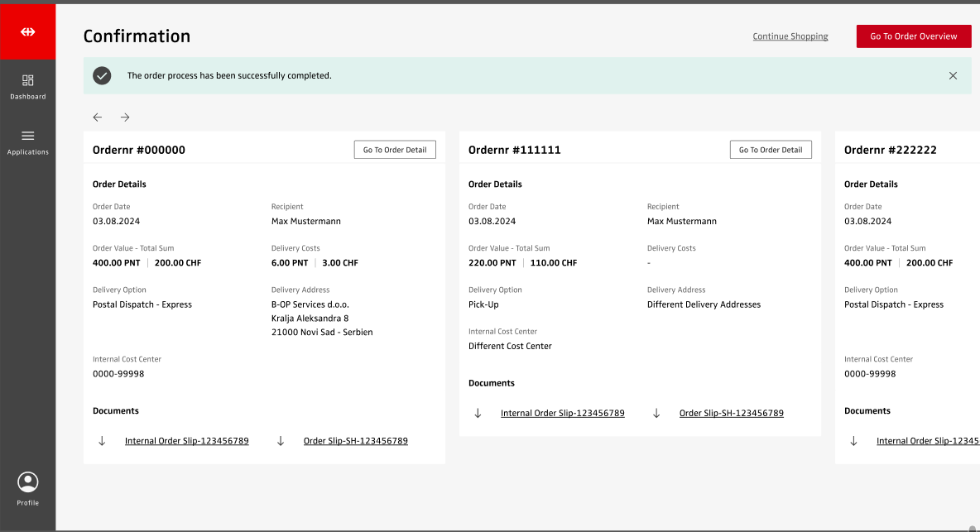Image resolution: width=980 pixels, height=532 pixels.
Task: Click the SBB logo in the red header
Action: (x=28, y=31)
